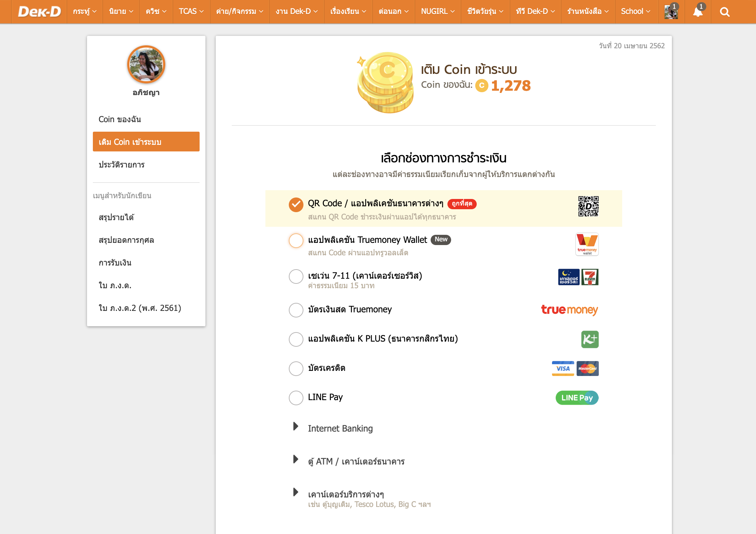Open the NUGIRL menu in top navigation

438,12
